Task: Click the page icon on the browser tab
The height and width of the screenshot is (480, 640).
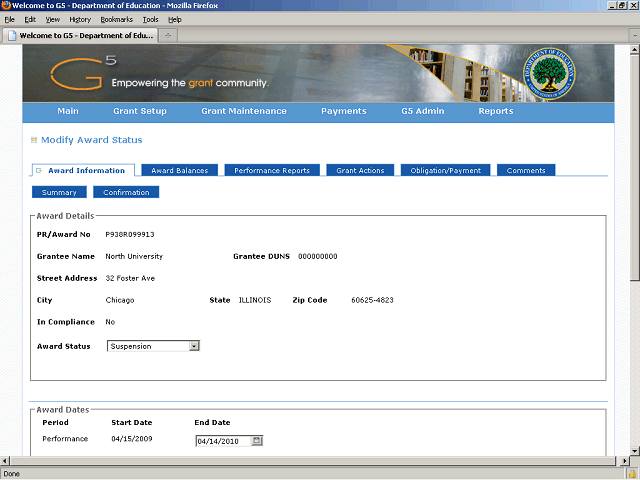Action: (x=12, y=36)
